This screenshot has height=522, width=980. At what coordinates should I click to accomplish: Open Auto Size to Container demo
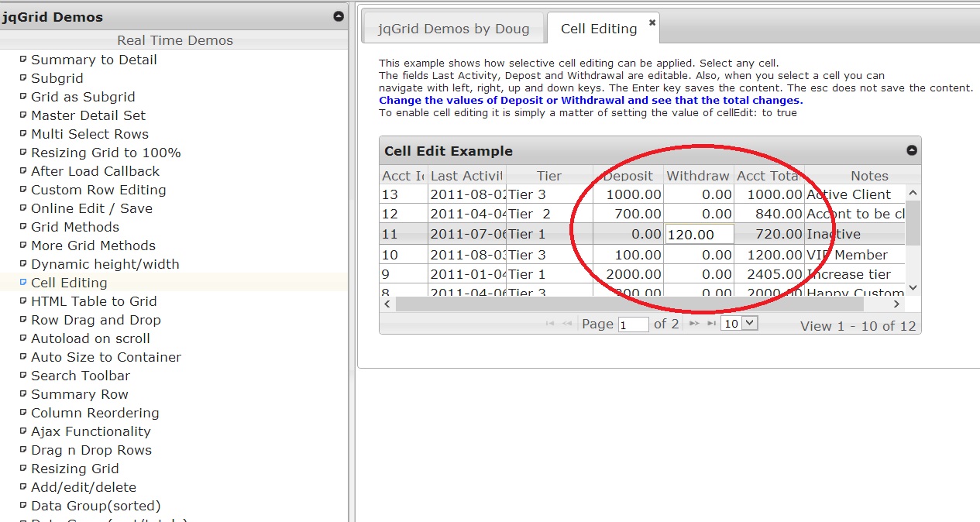(106, 357)
